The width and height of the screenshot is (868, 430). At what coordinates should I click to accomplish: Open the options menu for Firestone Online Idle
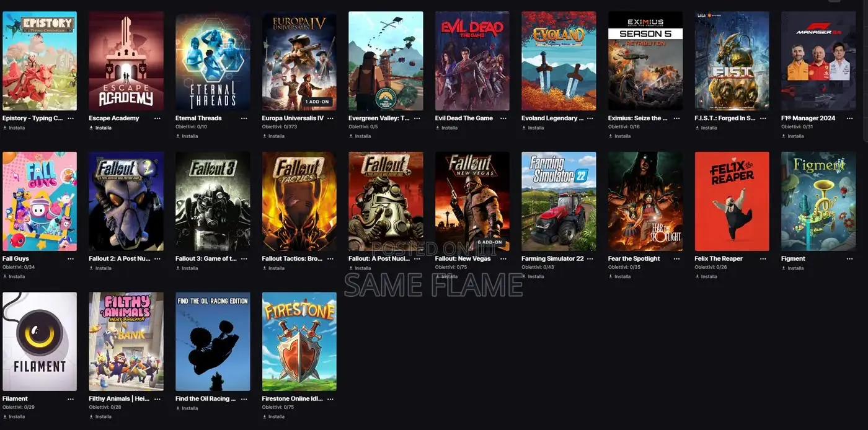tap(330, 399)
